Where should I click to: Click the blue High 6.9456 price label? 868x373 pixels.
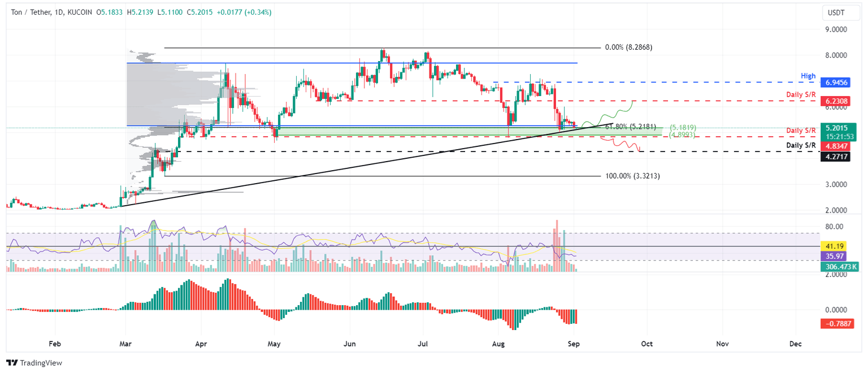click(835, 83)
